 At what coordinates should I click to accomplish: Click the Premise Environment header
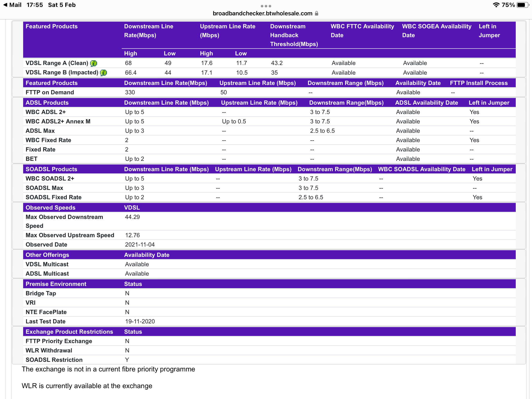[x=56, y=284]
